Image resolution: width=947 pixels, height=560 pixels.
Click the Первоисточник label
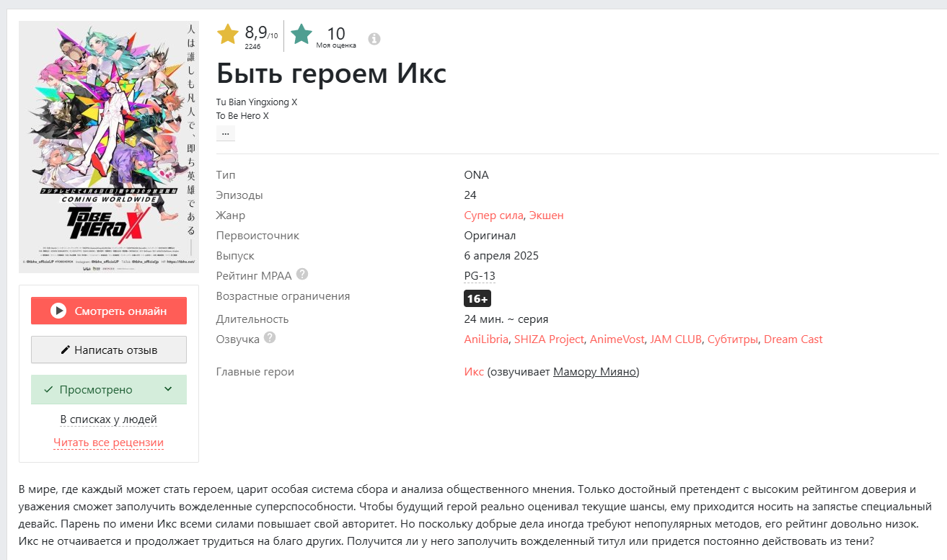(257, 236)
